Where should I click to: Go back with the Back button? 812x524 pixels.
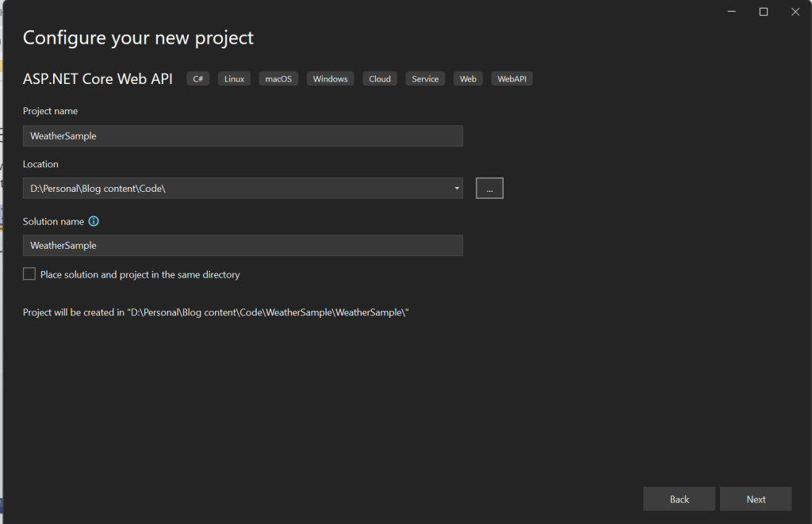coord(679,499)
